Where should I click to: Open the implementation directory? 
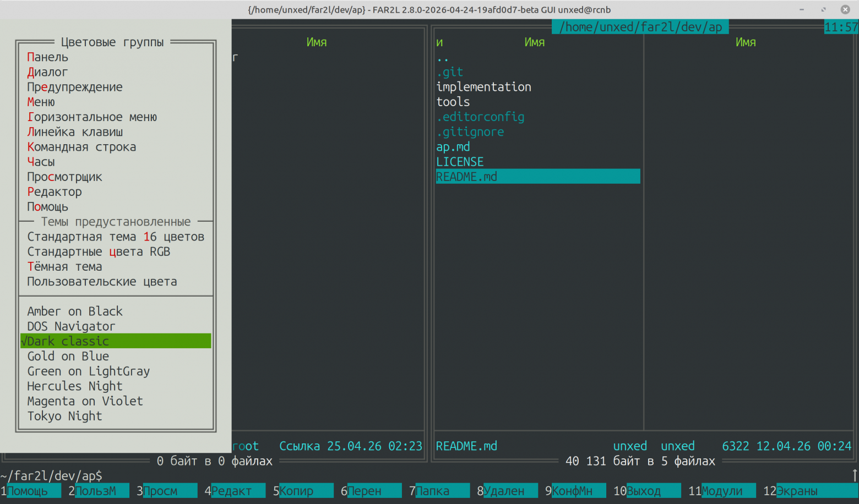(x=483, y=86)
